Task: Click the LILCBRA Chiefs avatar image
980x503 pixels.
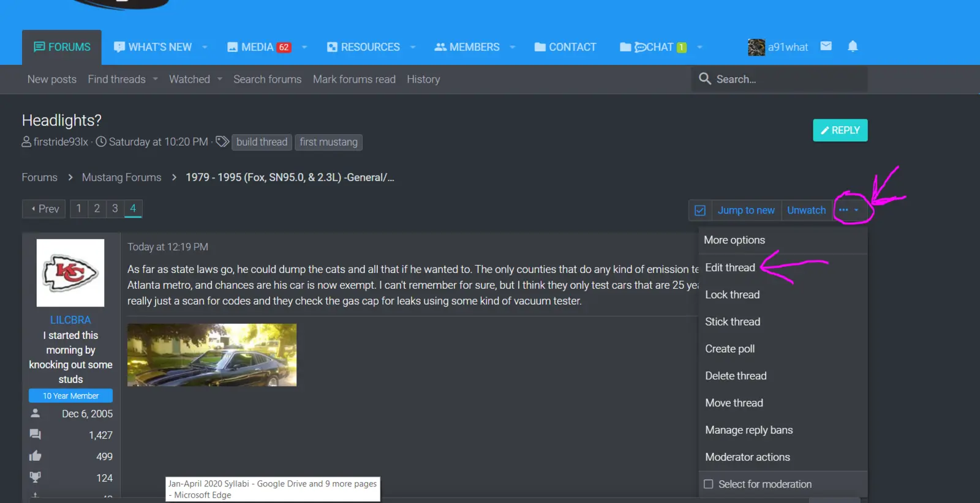Action: coord(70,273)
